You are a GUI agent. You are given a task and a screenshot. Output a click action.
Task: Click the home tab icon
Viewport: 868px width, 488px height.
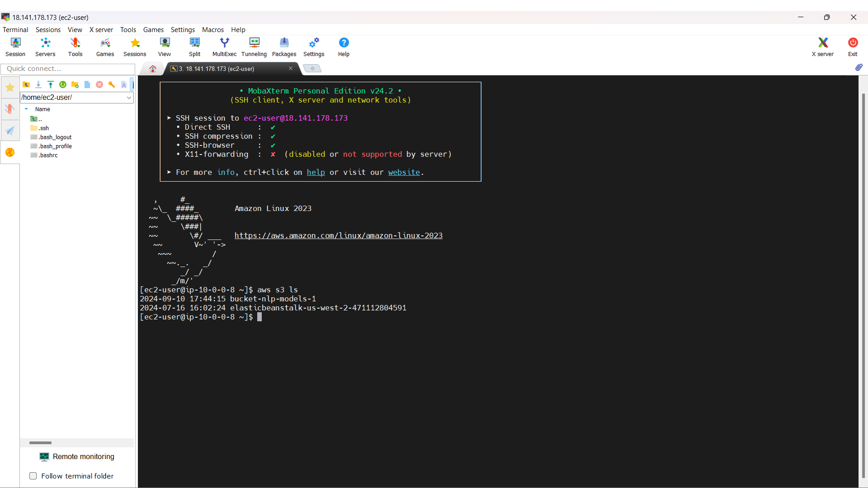pyautogui.click(x=153, y=69)
